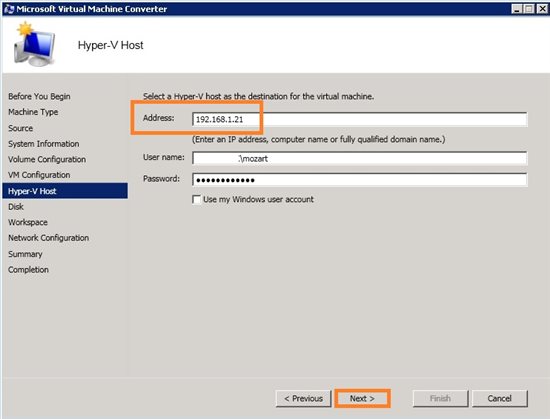
Task: Tick the Use my Windows user account checkbox
Action: pyautogui.click(x=197, y=200)
